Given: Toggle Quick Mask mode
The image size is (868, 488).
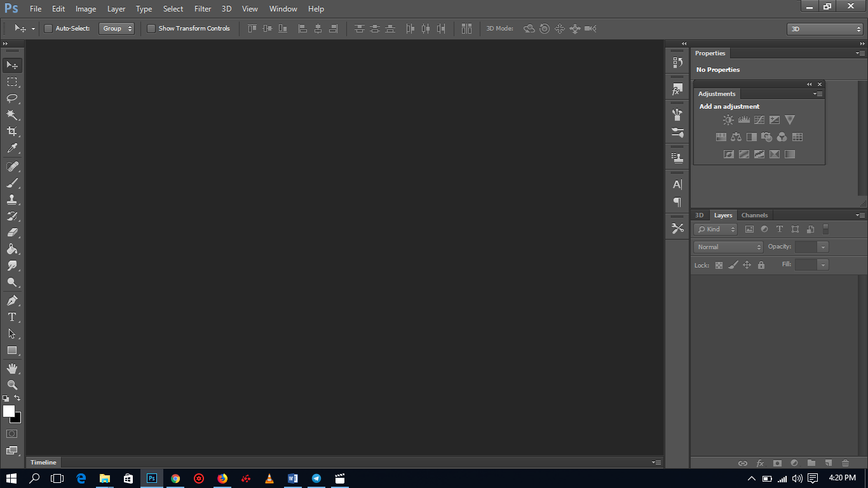Looking at the screenshot, I should 11,433.
